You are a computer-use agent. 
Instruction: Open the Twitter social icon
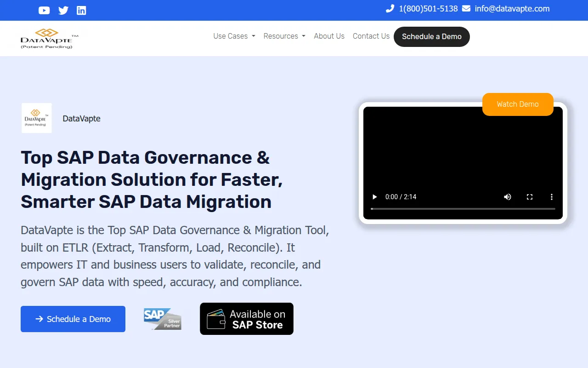click(63, 10)
